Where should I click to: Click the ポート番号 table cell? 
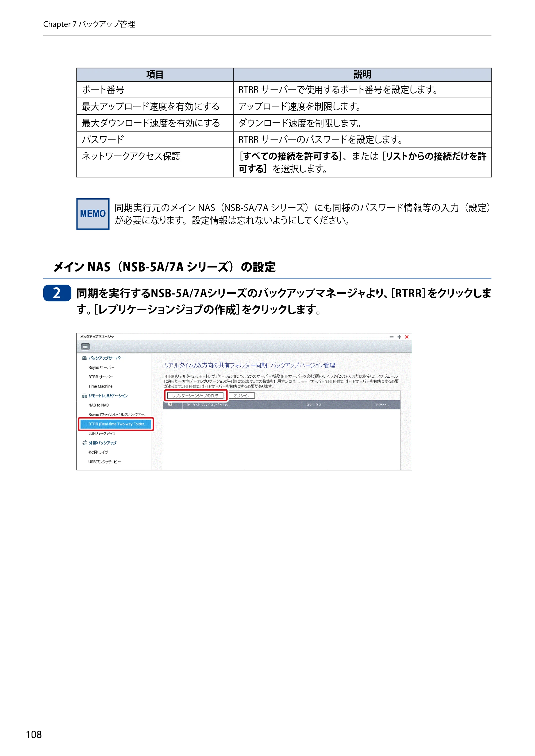155,90
